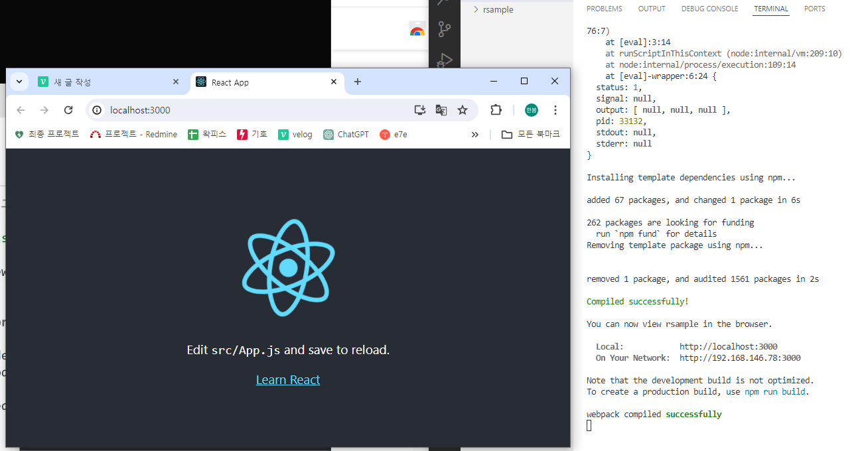Screen dimensions: 868x451
Task: Switch to the PORTS panel tab
Action: click(815, 9)
